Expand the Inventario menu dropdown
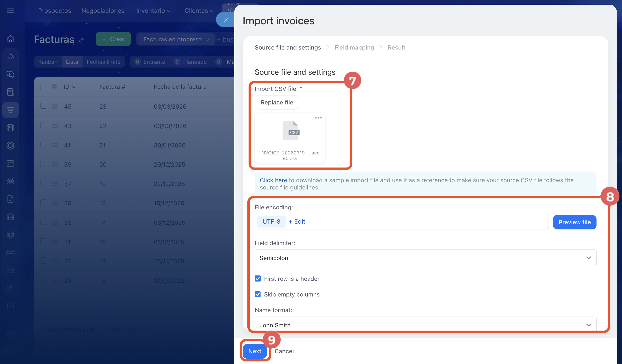 tap(153, 11)
